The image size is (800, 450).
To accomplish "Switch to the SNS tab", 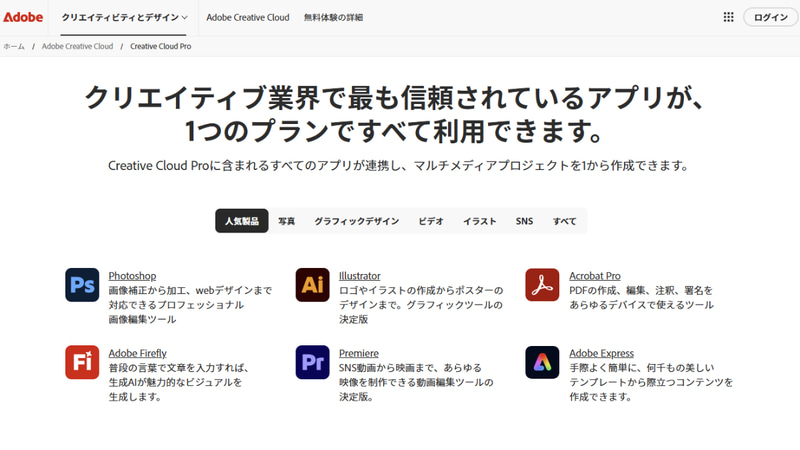I will click(524, 221).
